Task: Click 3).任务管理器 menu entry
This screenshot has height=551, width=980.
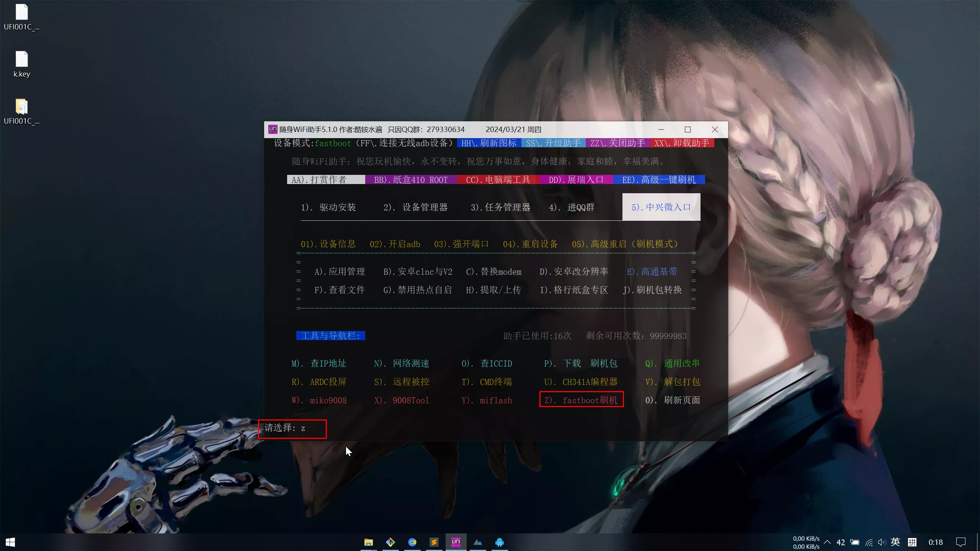Action: point(501,207)
